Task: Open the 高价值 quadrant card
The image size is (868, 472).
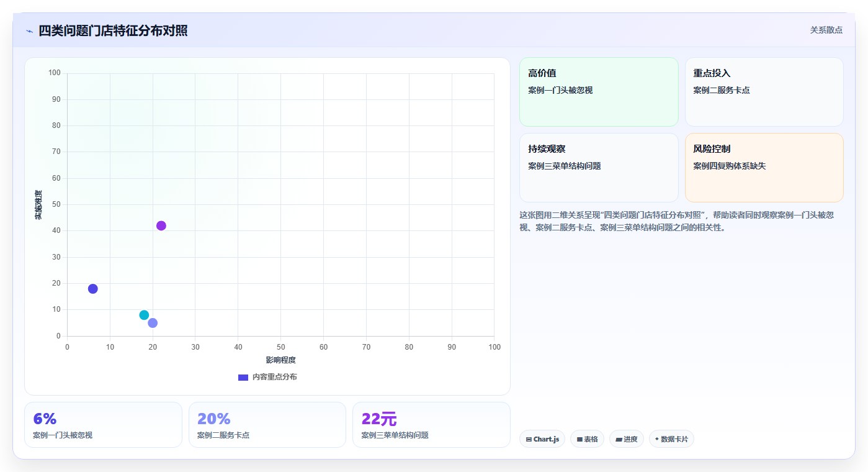Action: coord(599,92)
